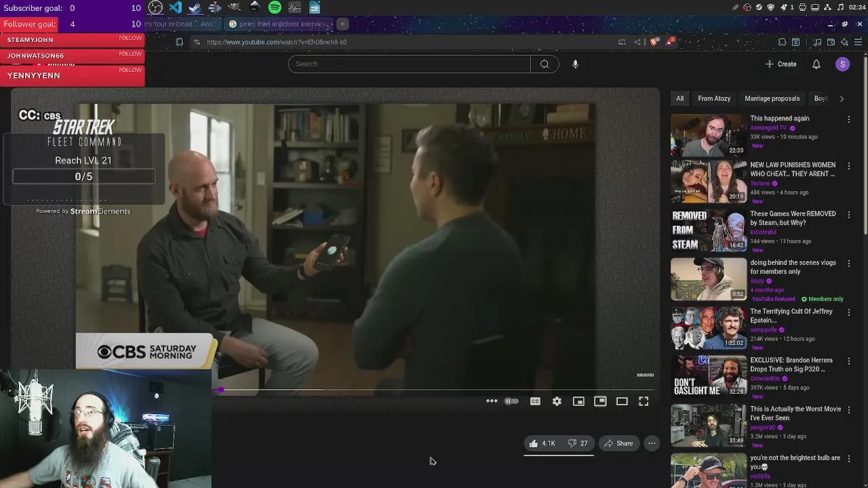
Task: Open 'These Games Were REMOVED by Steam' video
Action: pyautogui.click(x=708, y=230)
